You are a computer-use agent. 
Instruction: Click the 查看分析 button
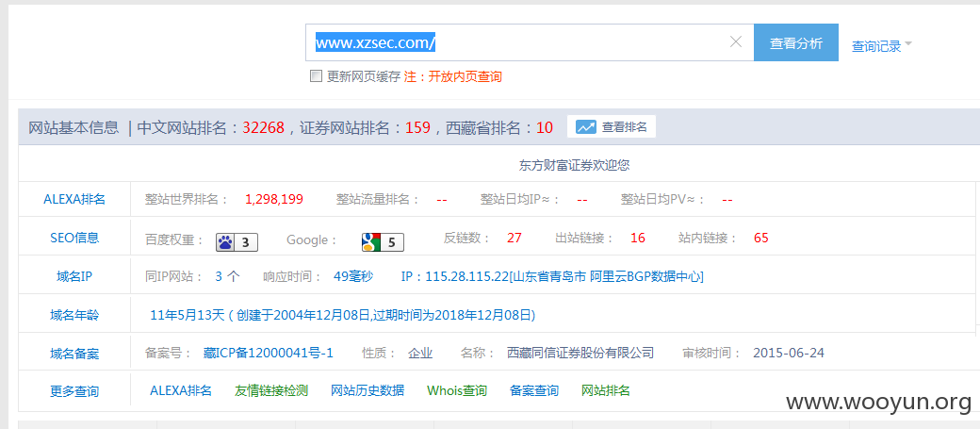(795, 42)
